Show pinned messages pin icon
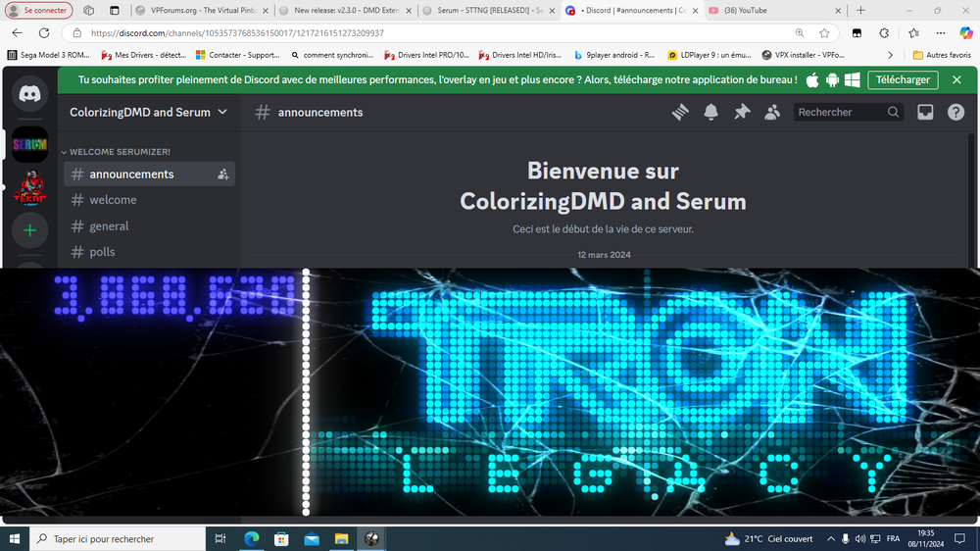Viewport: 980px width, 551px height. 741,112
